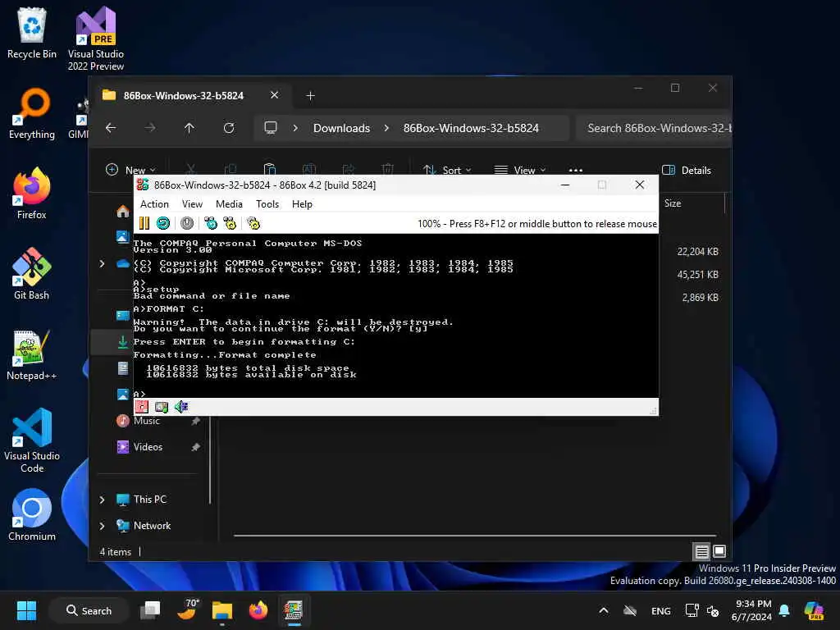The image size is (840, 630).
Task: Open Visual Studio 2022 Preview shortcut
Action: coord(95,39)
